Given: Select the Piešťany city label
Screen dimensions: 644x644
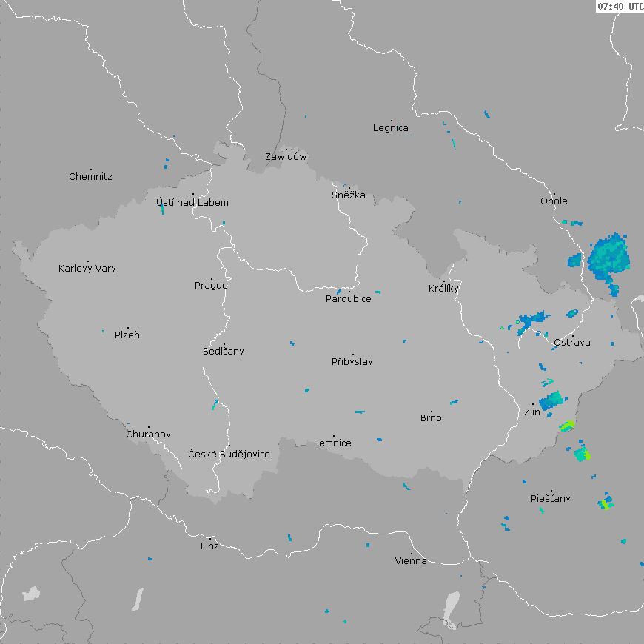Looking at the screenshot, I should click(551, 499).
